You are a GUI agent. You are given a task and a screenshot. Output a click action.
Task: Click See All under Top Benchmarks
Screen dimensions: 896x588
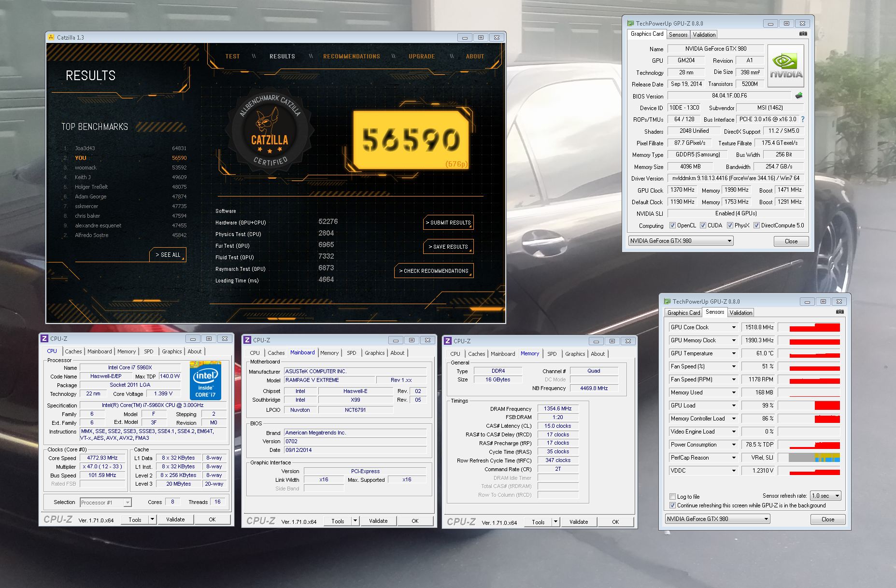click(168, 255)
